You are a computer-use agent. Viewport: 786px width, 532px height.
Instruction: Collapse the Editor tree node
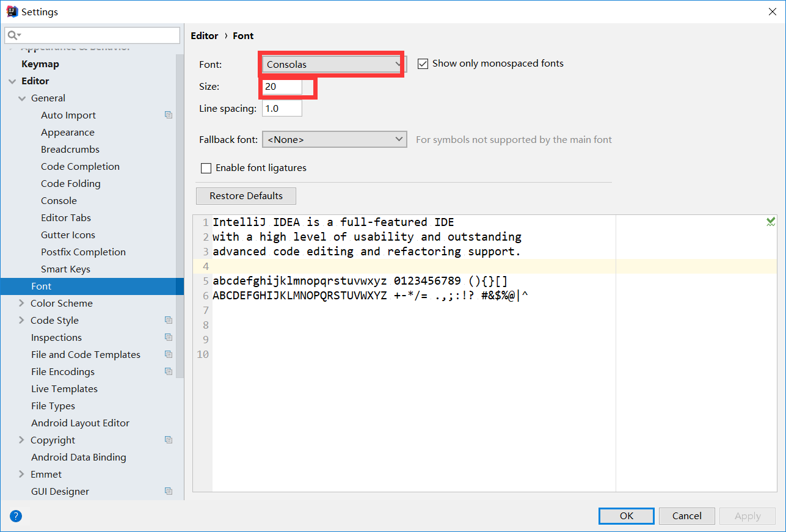coord(13,81)
